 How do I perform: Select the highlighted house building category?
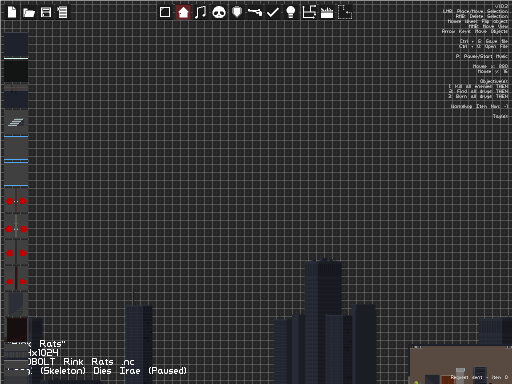pyautogui.click(x=183, y=12)
